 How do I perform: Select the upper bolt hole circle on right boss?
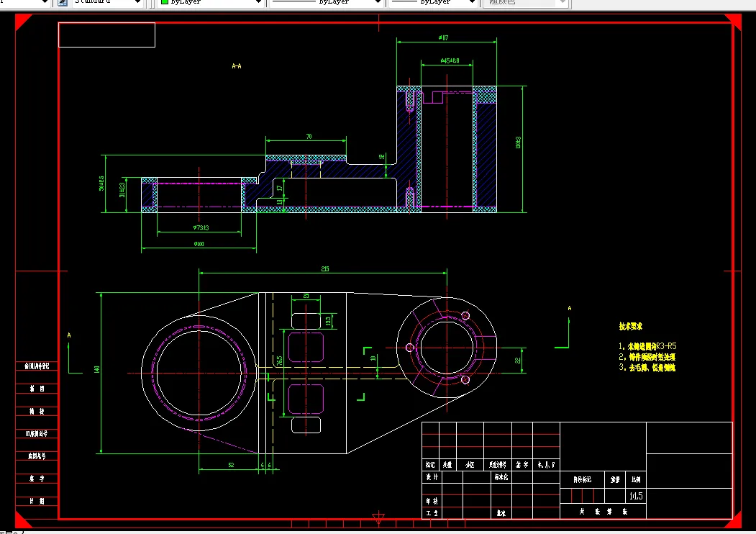(x=465, y=316)
